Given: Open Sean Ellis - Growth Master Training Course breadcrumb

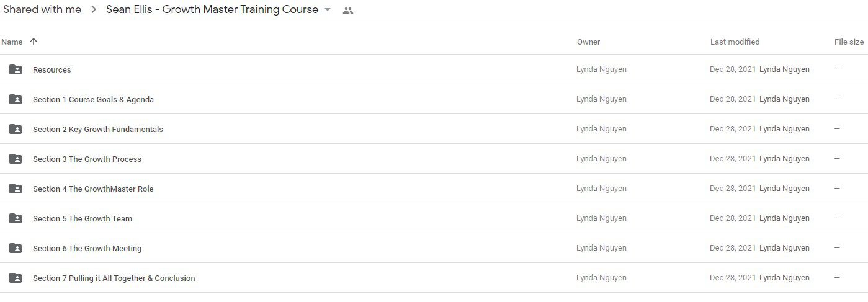Looking at the screenshot, I should [x=212, y=9].
